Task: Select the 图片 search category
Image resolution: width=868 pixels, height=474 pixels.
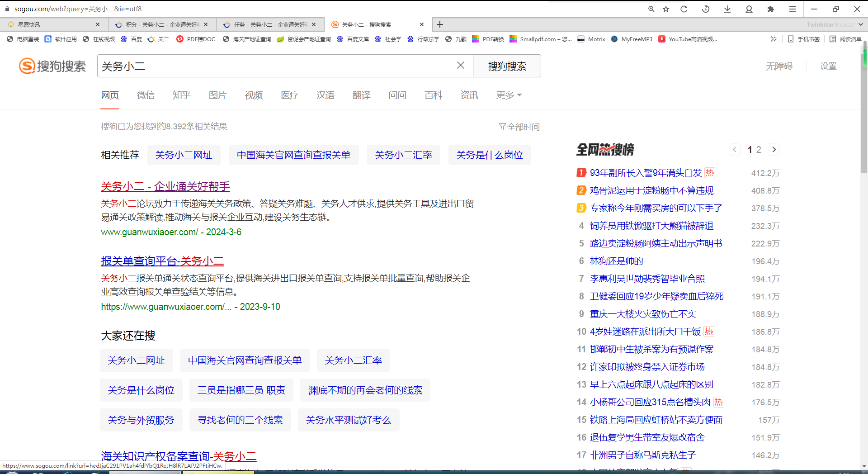Action: (217, 95)
